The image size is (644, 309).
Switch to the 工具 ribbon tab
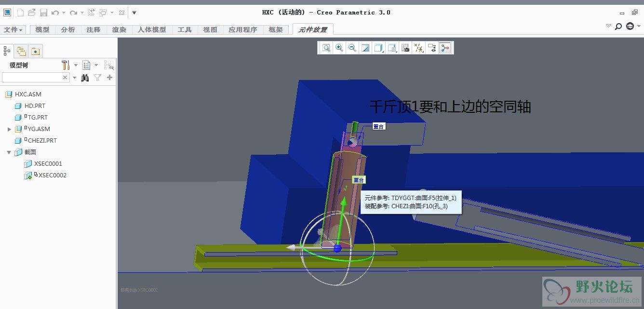(x=185, y=29)
